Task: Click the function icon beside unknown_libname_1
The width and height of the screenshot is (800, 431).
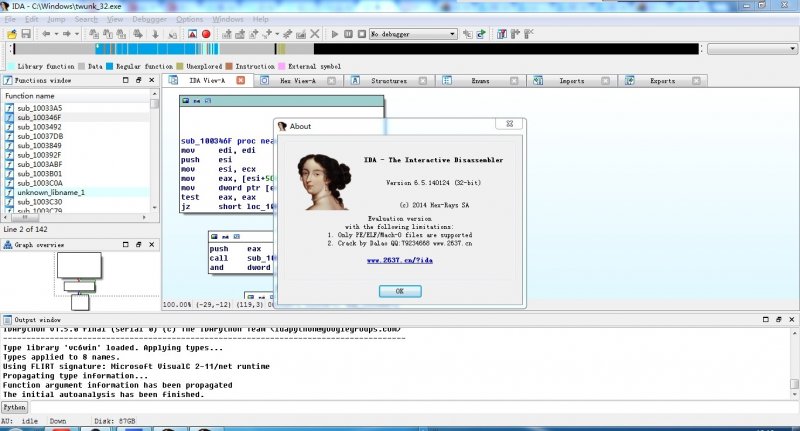Action: pos(9,192)
